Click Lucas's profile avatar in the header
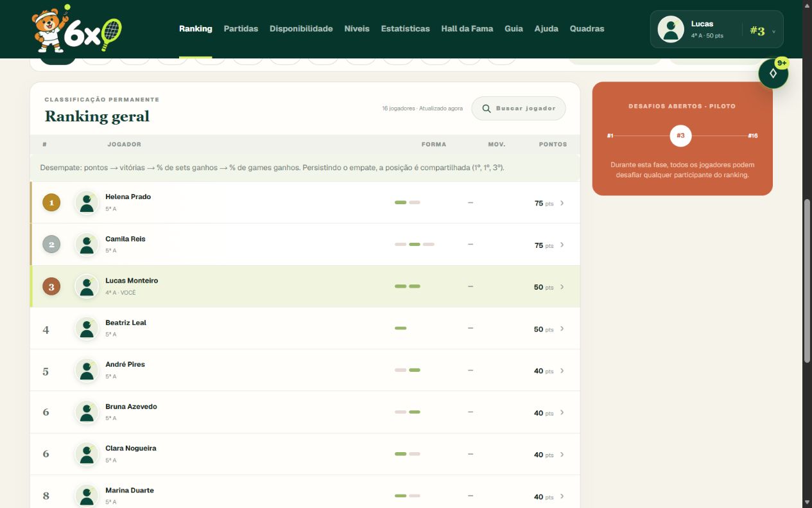Screen dimensions: 812x508 coord(671,29)
